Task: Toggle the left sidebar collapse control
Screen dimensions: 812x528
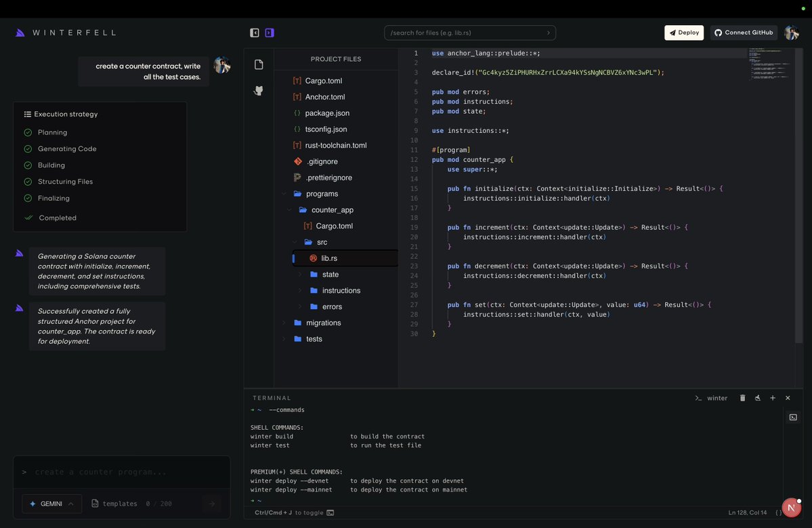Action: pyautogui.click(x=254, y=32)
